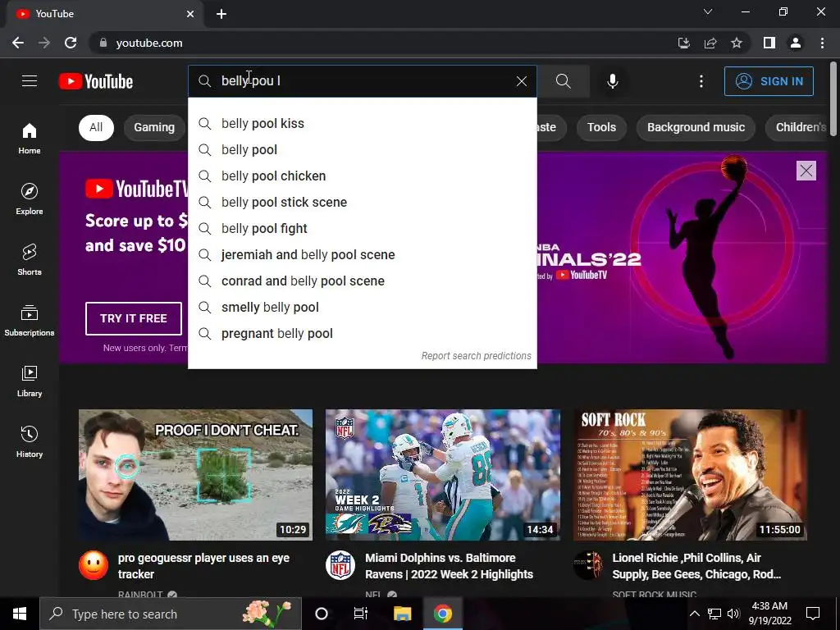Click the taskbar 'Type here to search' box
The height and width of the screenshot is (630, 840).
[171, 614]
